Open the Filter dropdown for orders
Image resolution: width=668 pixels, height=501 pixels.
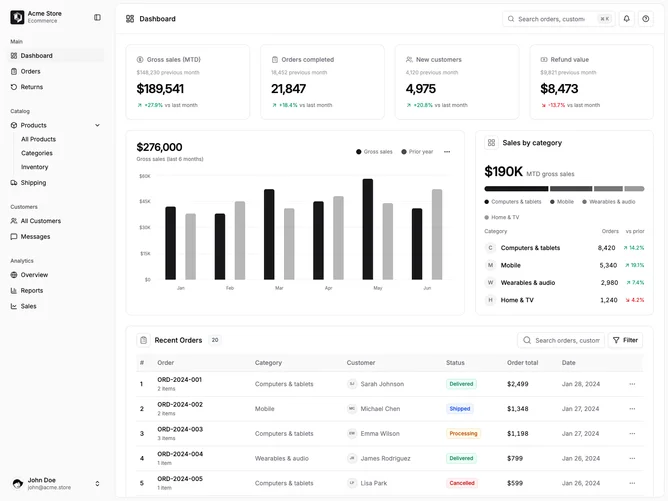click(625, 340)
